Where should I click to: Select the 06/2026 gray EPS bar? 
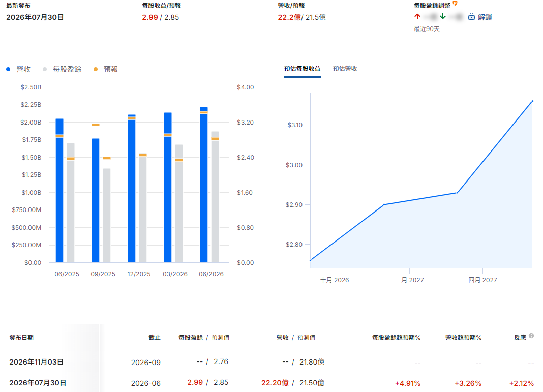(x=215, y=197)
